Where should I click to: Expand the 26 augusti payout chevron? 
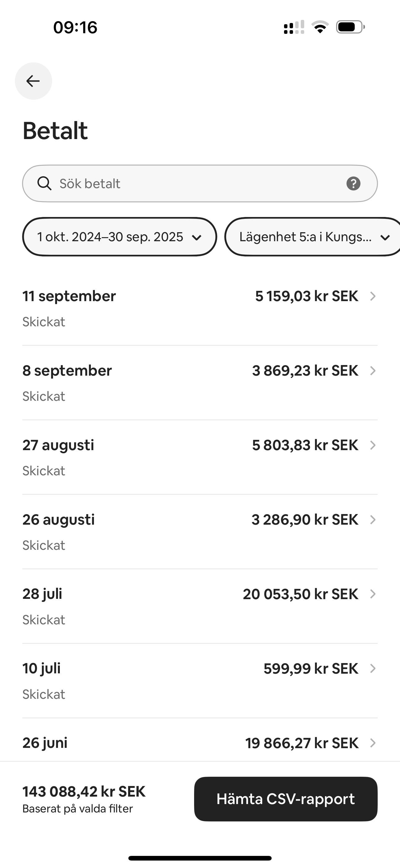pyautogui.click(x=372, y=520)
